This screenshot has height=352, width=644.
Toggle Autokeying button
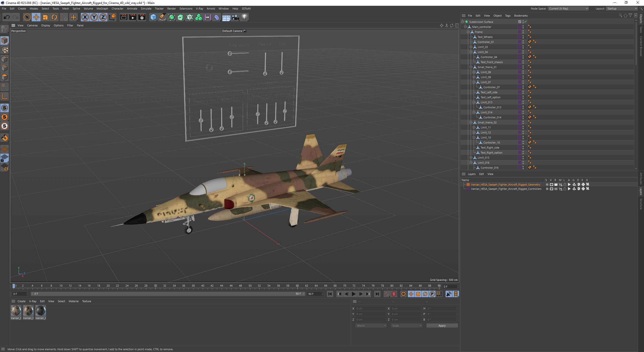[394, 294]
